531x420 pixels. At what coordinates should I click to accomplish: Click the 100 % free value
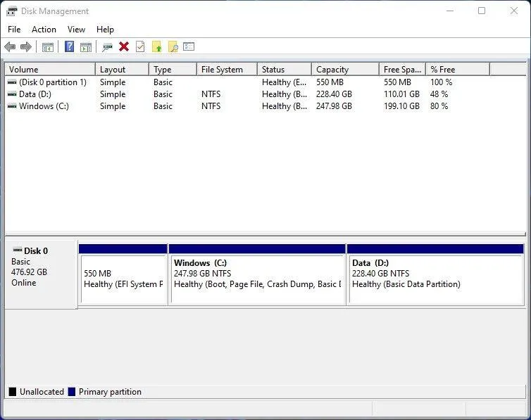(442, 82)
